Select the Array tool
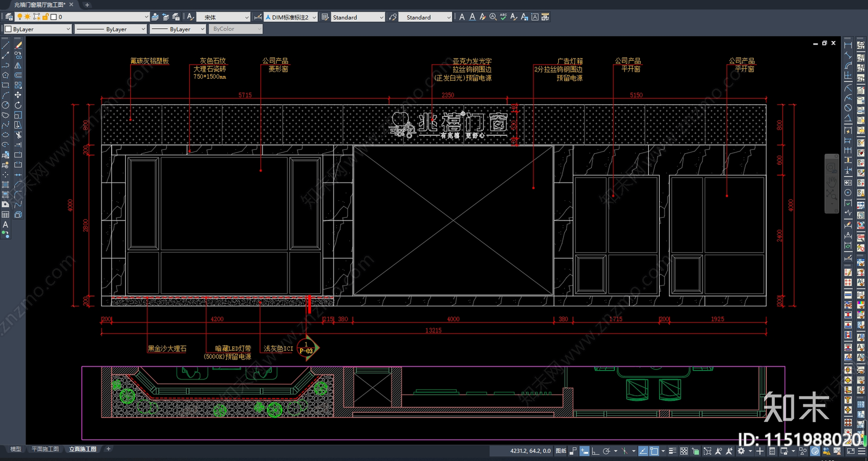This screenshot has width=868, height=461. coord(18,85)
